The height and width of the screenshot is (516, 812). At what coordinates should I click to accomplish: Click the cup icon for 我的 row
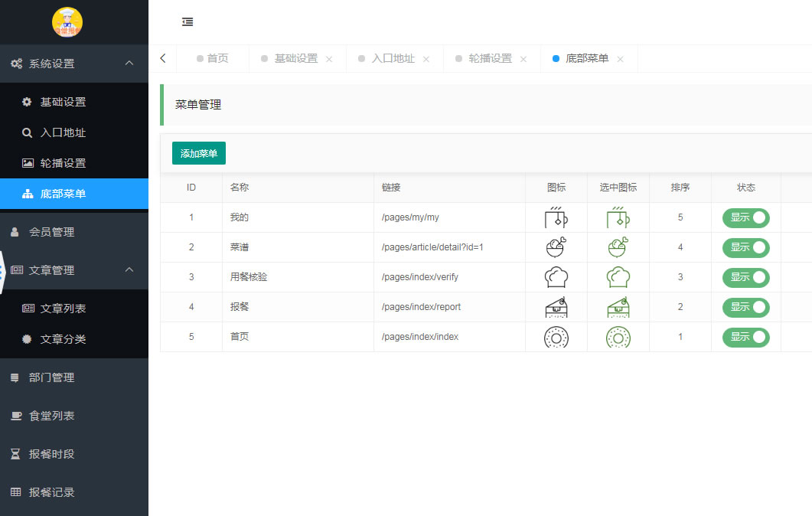pyautogui.click(x=556, y=217)
